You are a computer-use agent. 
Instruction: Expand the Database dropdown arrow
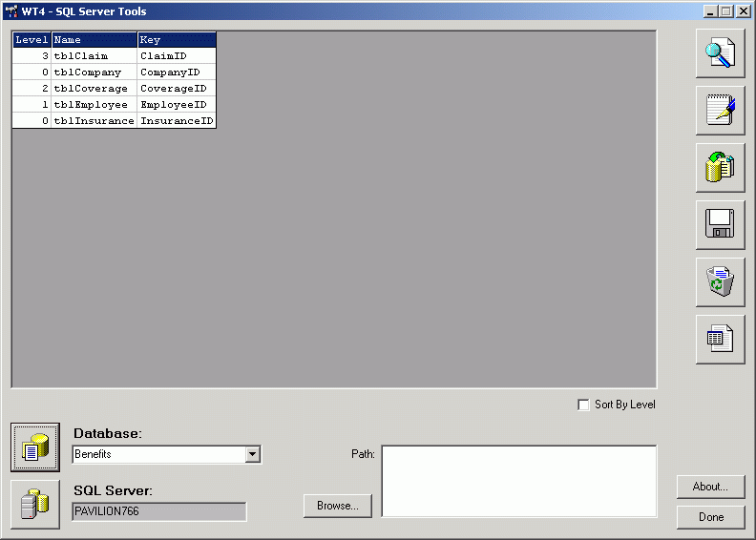coord(252,455)
